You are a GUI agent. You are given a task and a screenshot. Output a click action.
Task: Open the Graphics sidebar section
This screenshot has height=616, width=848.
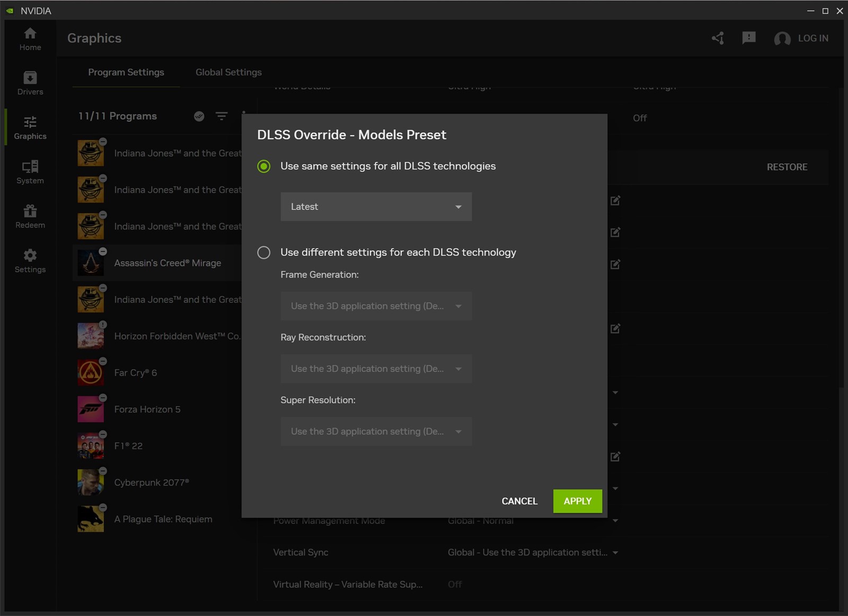(x=30, y=128)
